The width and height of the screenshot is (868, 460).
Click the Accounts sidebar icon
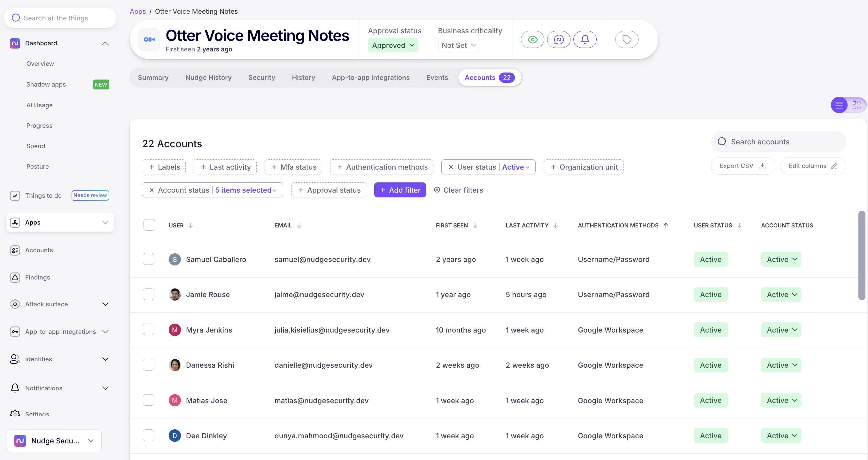point(15,250)
